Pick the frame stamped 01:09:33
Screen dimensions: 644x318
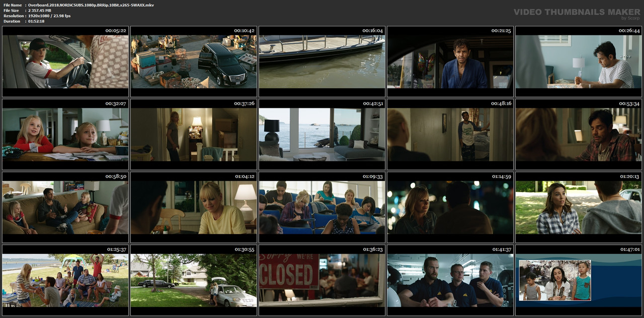[x=322, y=207]
